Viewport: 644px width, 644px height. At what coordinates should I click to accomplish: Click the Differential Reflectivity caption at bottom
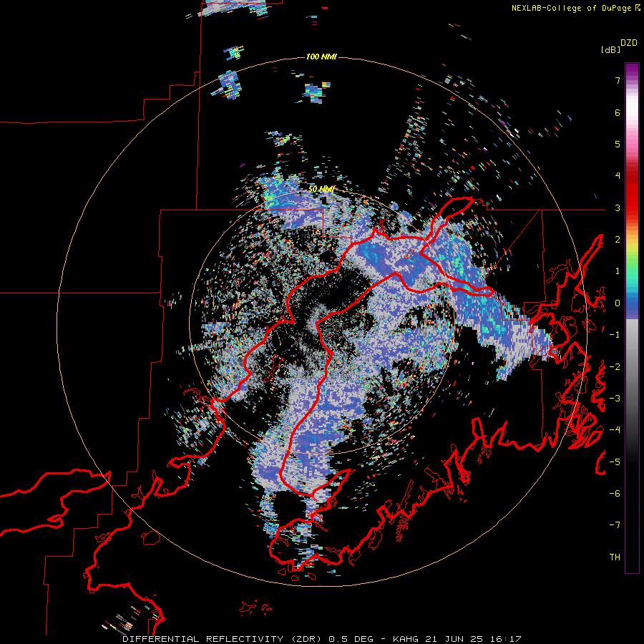click(322, 639)
